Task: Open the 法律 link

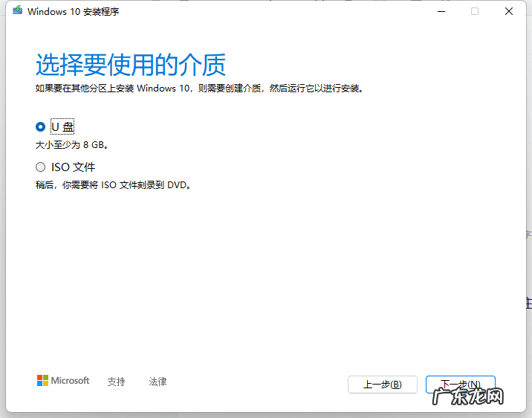Action: [x=158, y=382]
